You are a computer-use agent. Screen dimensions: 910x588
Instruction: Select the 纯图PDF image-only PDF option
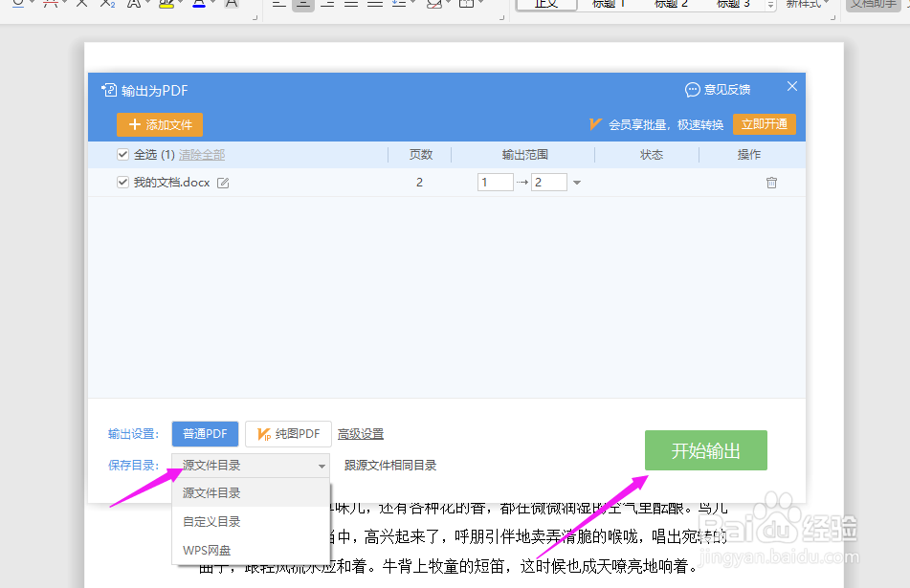pyautogui.click(x=288, y=433)
